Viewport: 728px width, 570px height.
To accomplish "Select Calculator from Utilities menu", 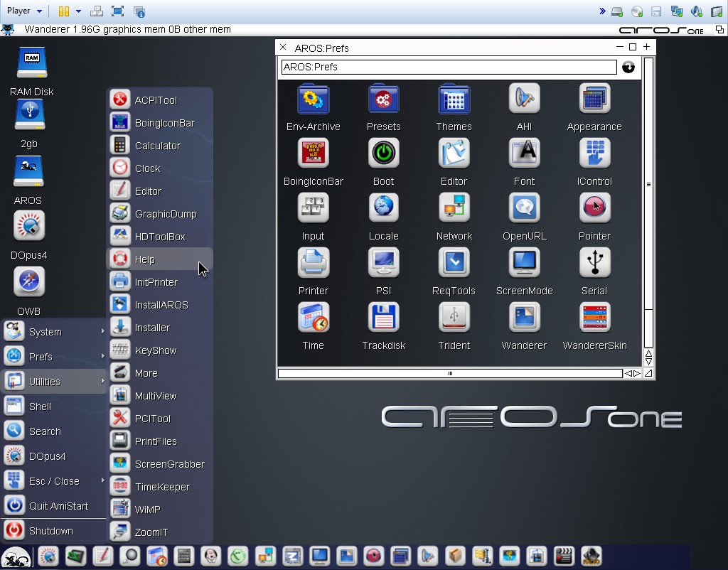I will pos(157,146).
